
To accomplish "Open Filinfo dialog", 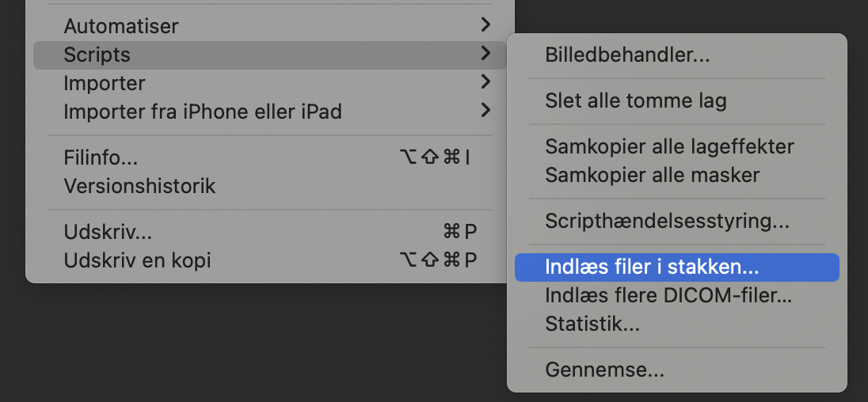I will pos(101,157).
